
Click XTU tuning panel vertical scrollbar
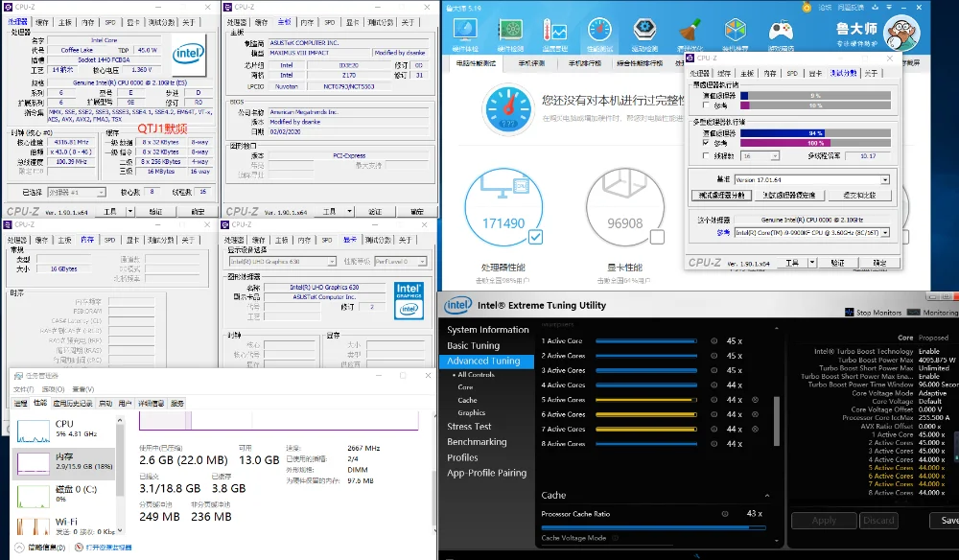(x=777, y=421)
